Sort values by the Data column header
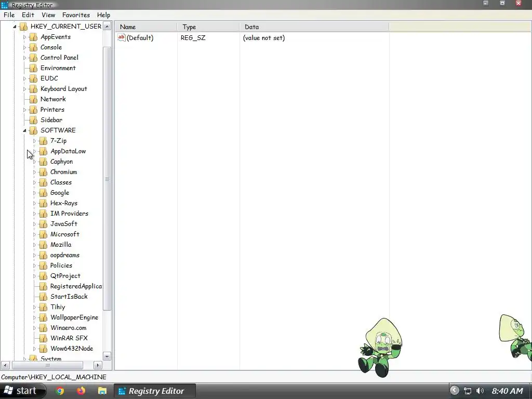Viewport: 532px width, 399px height. tap(314, 27)
